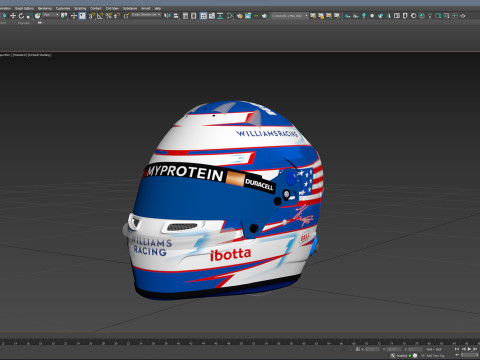Click the white round icon after green indicator
The image size is (480, 360).
coord(415,356)
